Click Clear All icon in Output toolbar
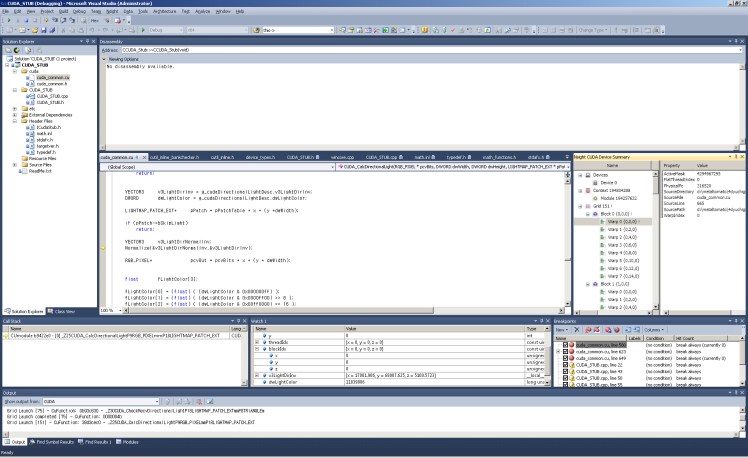 (x=199, y=402)
